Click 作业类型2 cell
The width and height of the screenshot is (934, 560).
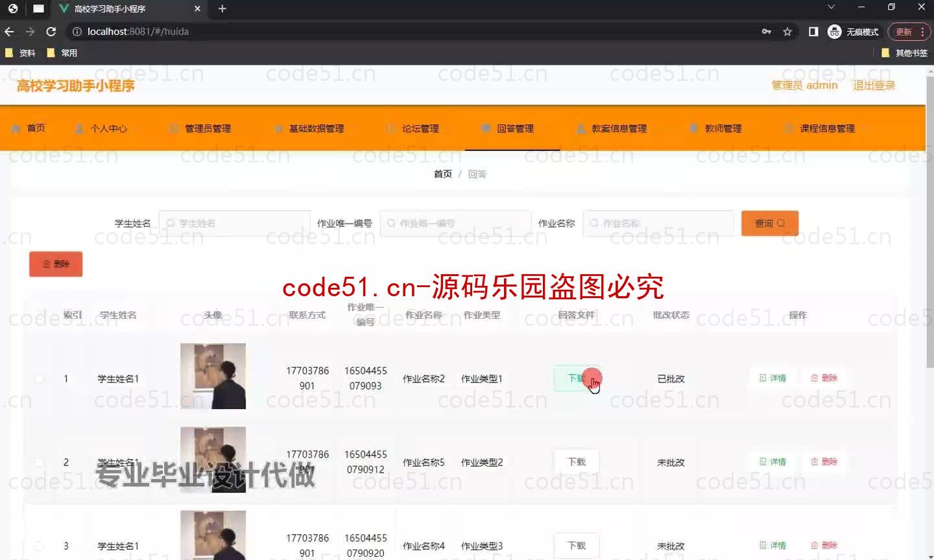(x=482, y=462)
